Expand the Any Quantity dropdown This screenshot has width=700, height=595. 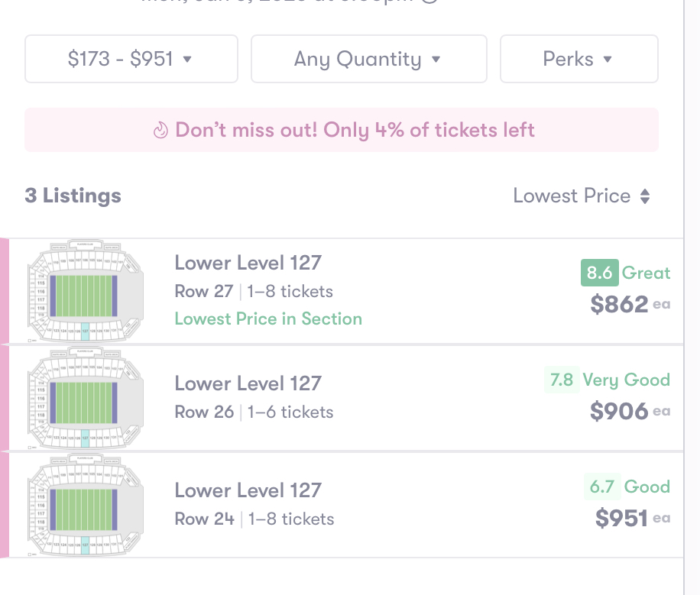368,59
